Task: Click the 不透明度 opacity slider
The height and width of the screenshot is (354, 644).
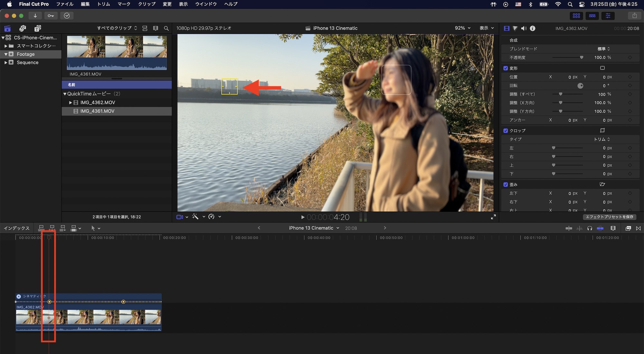Action: pyautogui.click(x=567, y=58)
